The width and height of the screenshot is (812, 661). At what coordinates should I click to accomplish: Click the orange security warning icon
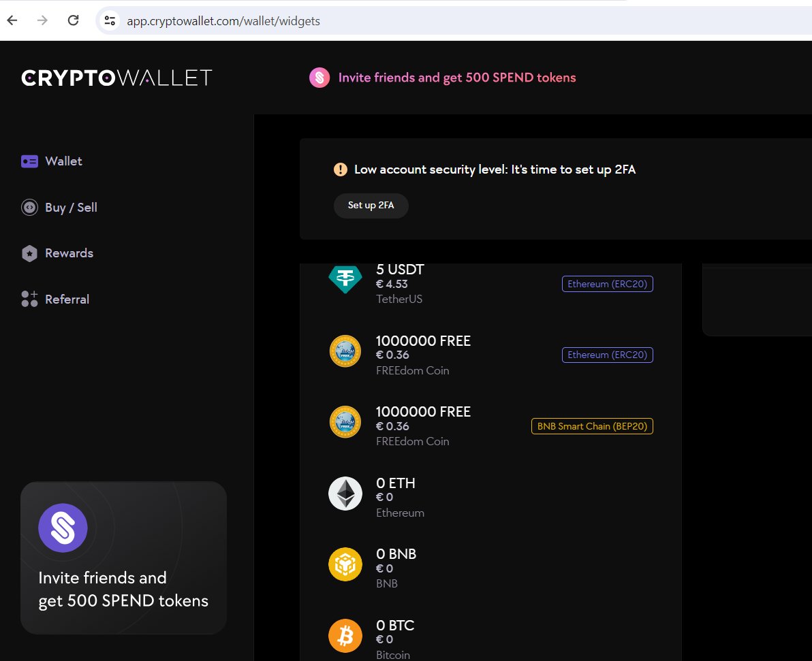(x=340, y=170)
